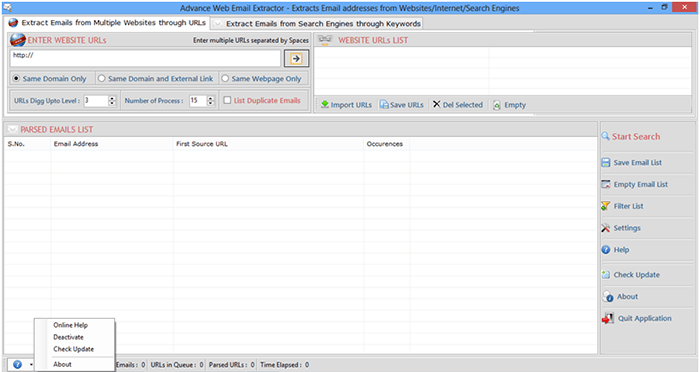Click the Parsed URLs status entry
This screenshot has height=372, width=700.
point(231,364)
